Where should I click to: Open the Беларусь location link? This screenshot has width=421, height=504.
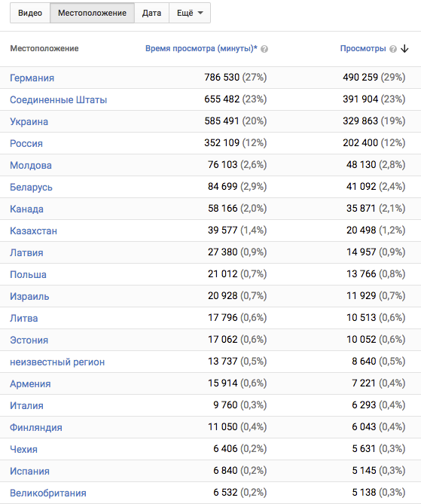[31, 187]
